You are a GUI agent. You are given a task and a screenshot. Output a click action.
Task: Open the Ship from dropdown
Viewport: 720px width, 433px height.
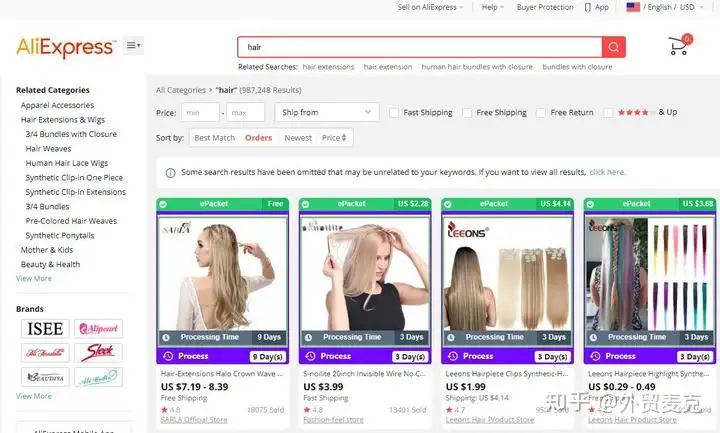click(327, 112)
